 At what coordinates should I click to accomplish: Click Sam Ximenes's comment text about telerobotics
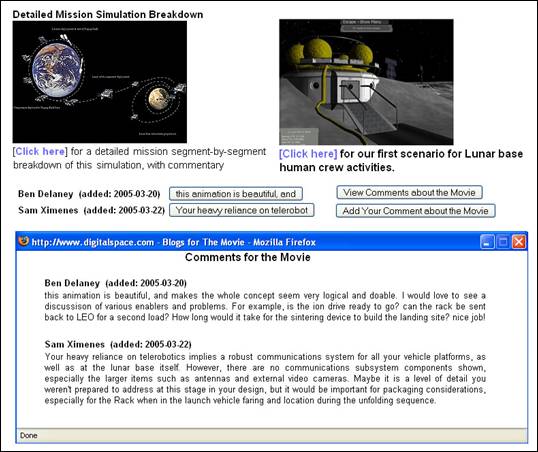coord(265,379)
